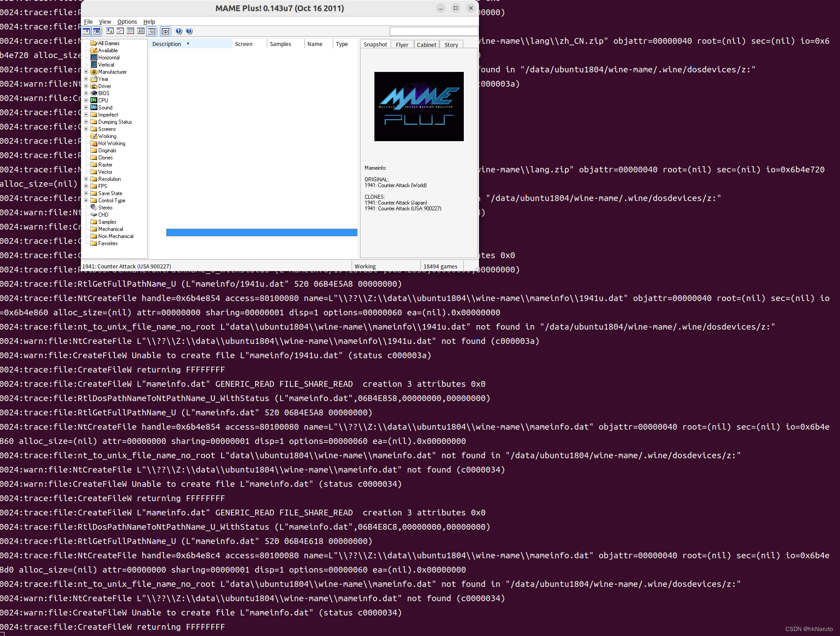This screenshot has height=636, width=840.
Task: Click the All Games folder icon
Action: [94, 43]
